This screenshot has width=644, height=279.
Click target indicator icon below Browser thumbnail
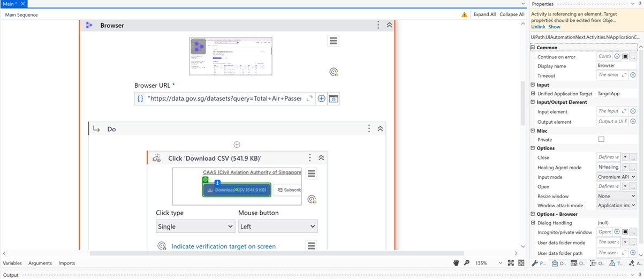(334, 72)
